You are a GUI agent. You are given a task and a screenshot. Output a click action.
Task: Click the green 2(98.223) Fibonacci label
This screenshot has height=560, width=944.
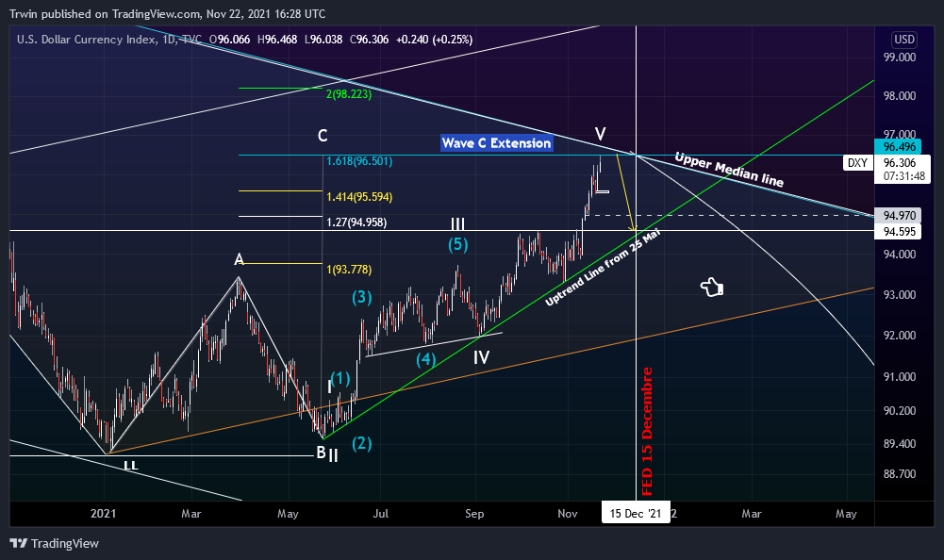[349, 94]
